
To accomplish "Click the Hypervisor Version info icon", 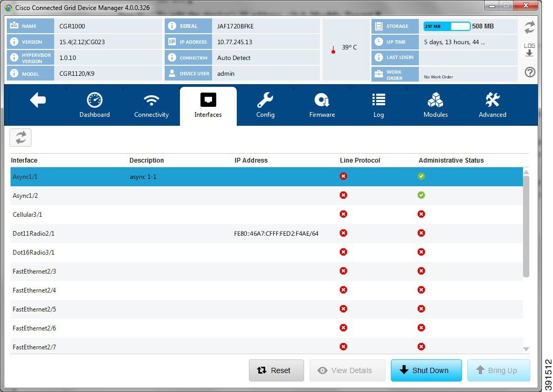I will tap(14, 57).
